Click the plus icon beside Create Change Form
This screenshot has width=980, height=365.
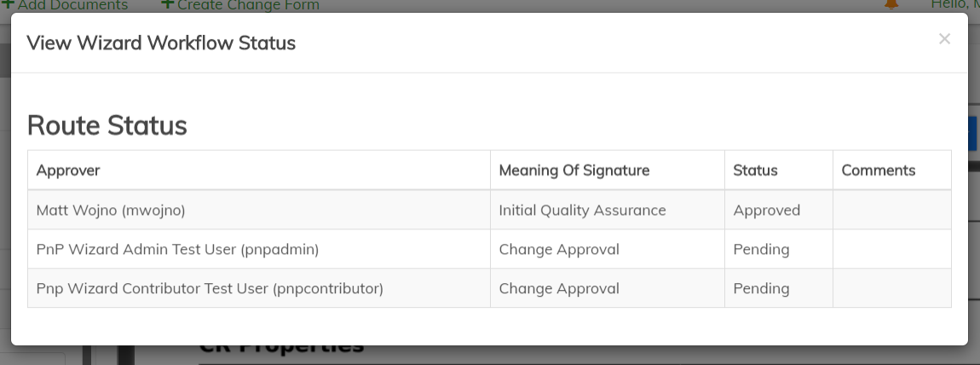[x=167, y=4]
